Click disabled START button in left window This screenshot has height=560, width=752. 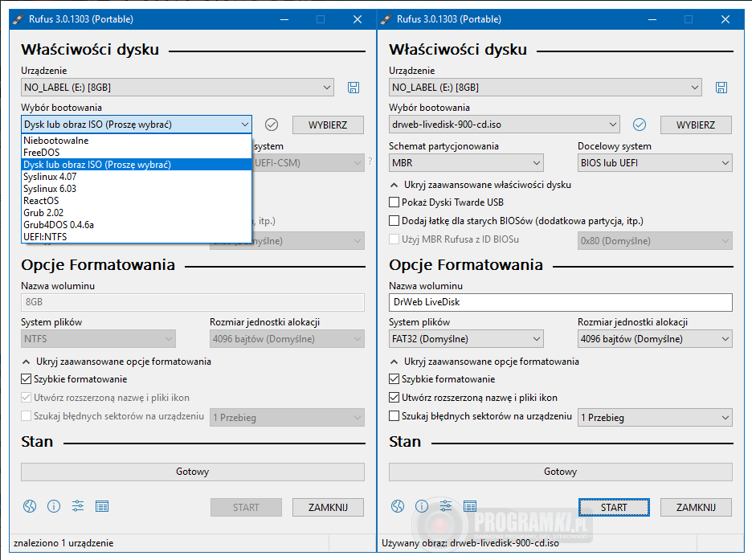pos(246,507)
